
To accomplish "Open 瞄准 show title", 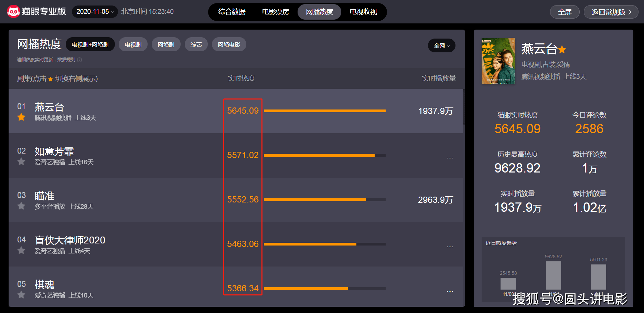I will 44,196.
